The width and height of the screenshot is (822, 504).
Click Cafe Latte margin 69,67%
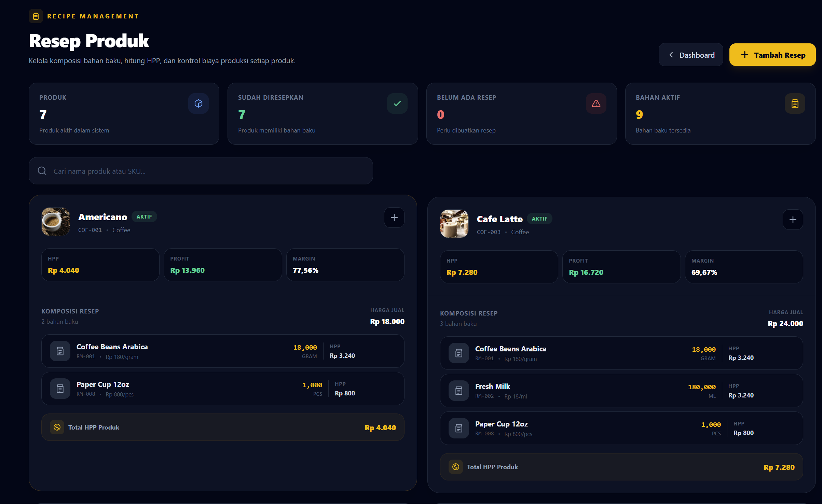point(704,272)
